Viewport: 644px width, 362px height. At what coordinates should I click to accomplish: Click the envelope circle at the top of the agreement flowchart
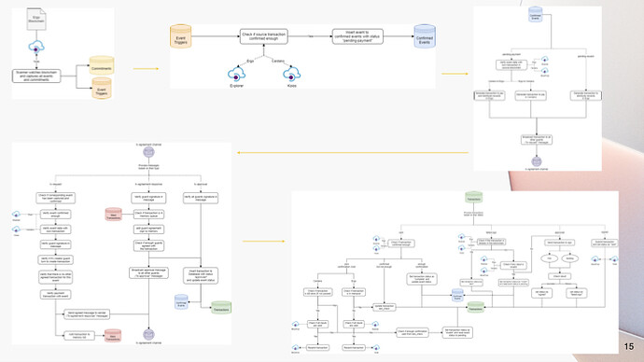point(148,152)
